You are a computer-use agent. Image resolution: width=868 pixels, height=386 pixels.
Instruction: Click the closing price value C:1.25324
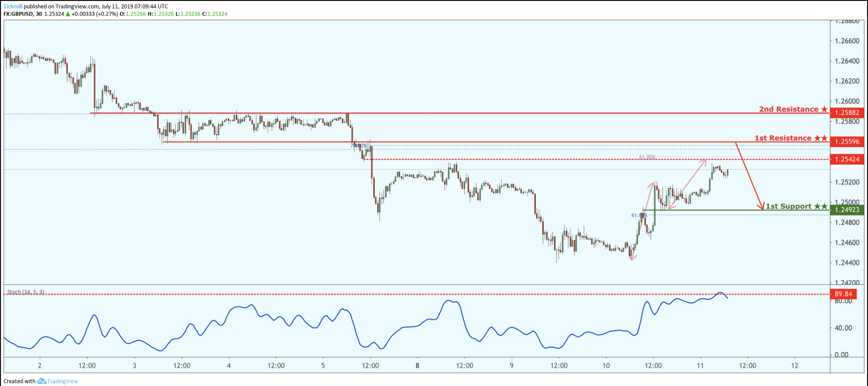click(215, 14)
